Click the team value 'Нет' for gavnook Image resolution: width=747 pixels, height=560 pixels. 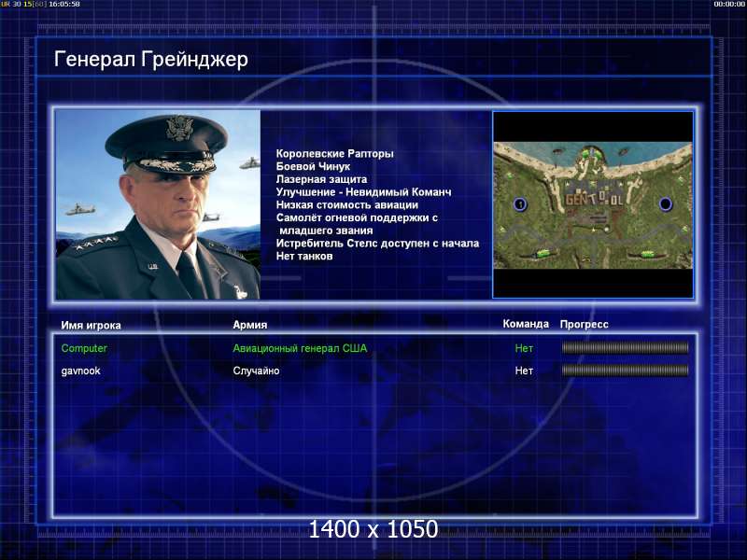(x=524, y=371)
